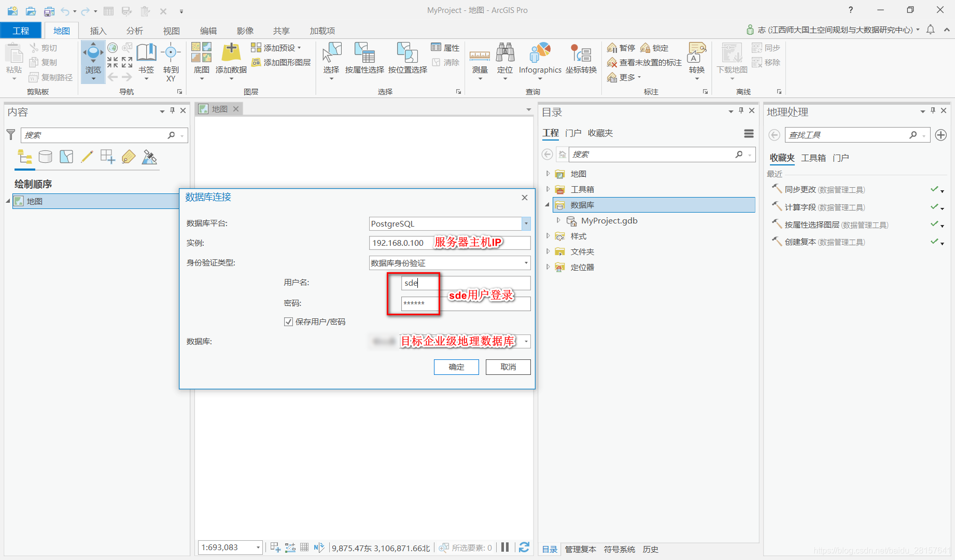955x560 pixels.
Task: Open the notifications bell icon
Action: pos(931,30)
